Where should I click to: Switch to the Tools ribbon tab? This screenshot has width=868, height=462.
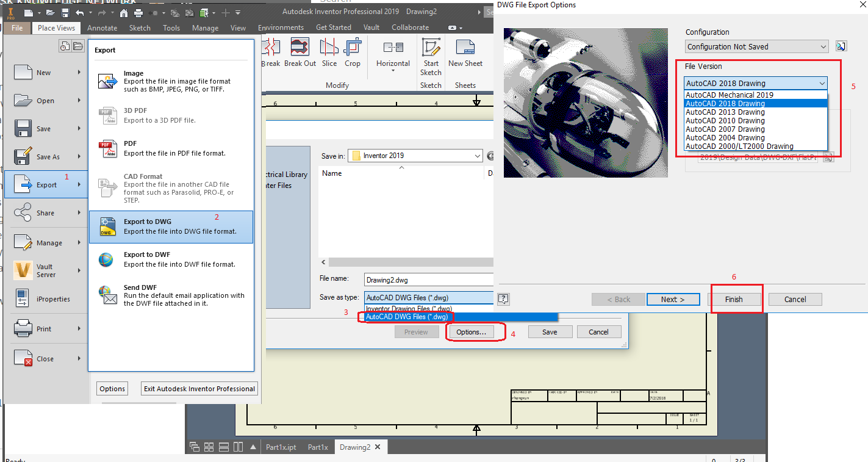pos(171,27)
